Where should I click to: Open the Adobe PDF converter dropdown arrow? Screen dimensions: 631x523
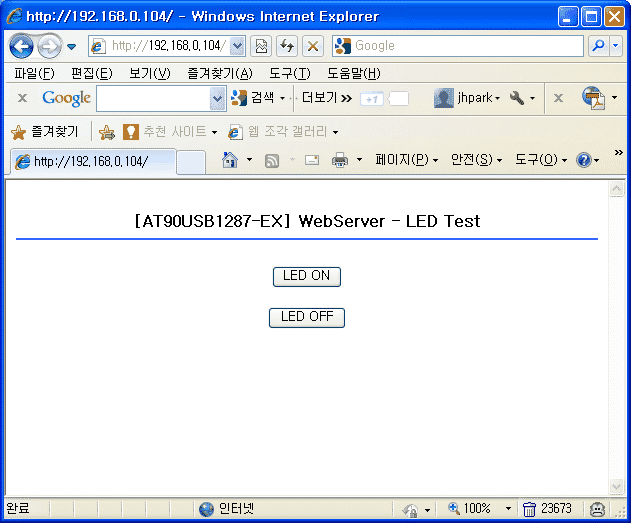click(615, 97)
